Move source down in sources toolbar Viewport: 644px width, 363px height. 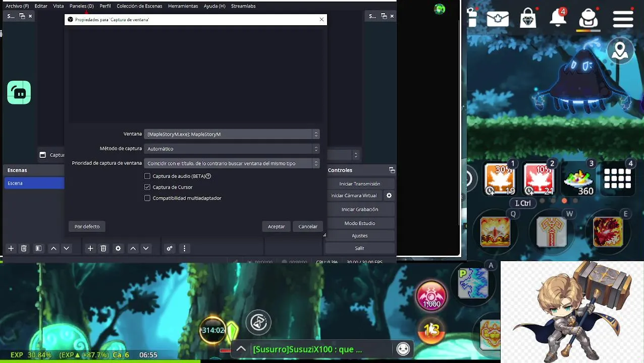[146, 249]
